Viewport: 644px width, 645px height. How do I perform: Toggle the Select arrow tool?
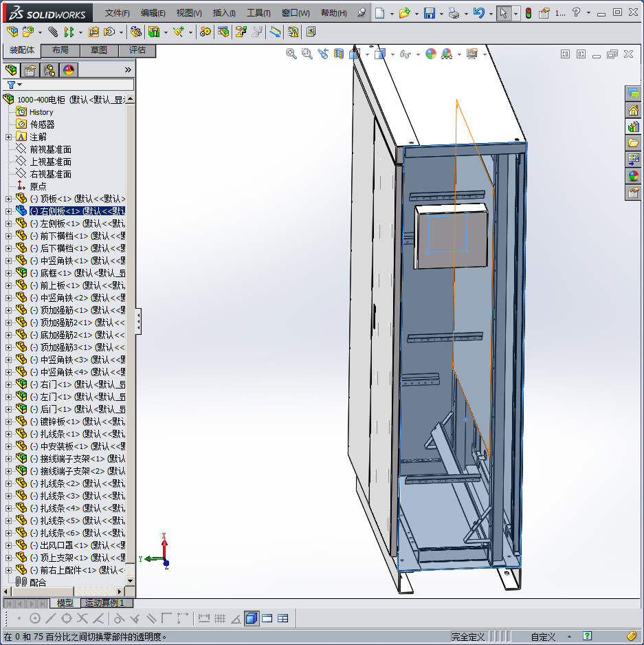tap(503, 13)
